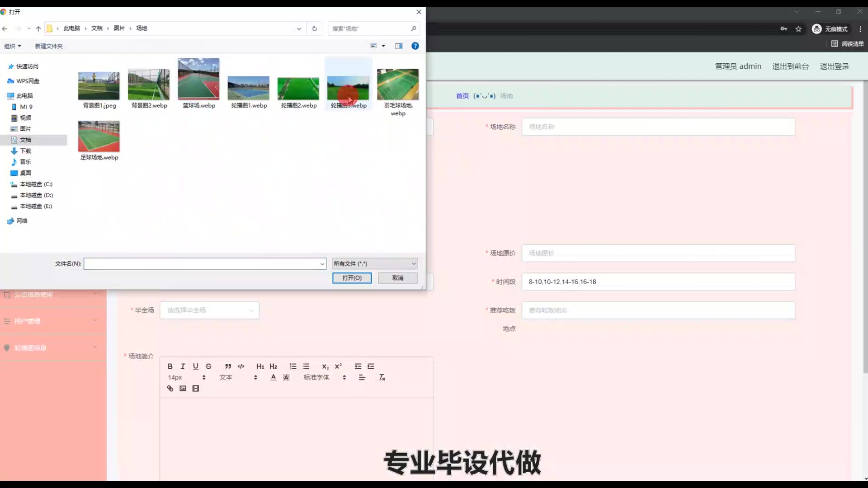This screenshot has width=868, height=488.
Task: Insert a code block via the editor toolbar
Action: pos(241,366)
